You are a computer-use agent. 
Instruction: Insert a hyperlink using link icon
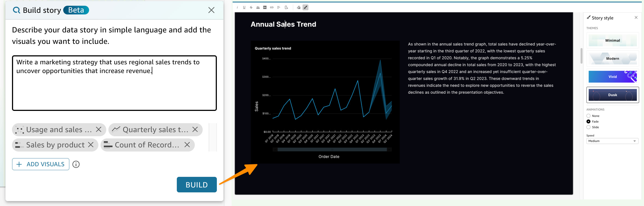(x=272, y=7)
